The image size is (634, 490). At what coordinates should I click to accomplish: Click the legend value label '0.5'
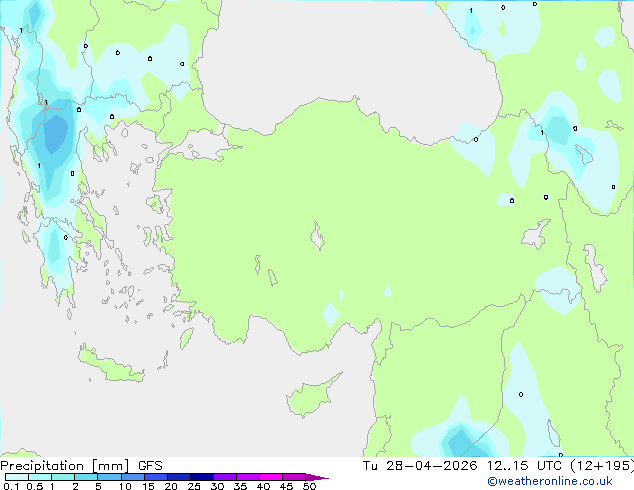[35, 486]
